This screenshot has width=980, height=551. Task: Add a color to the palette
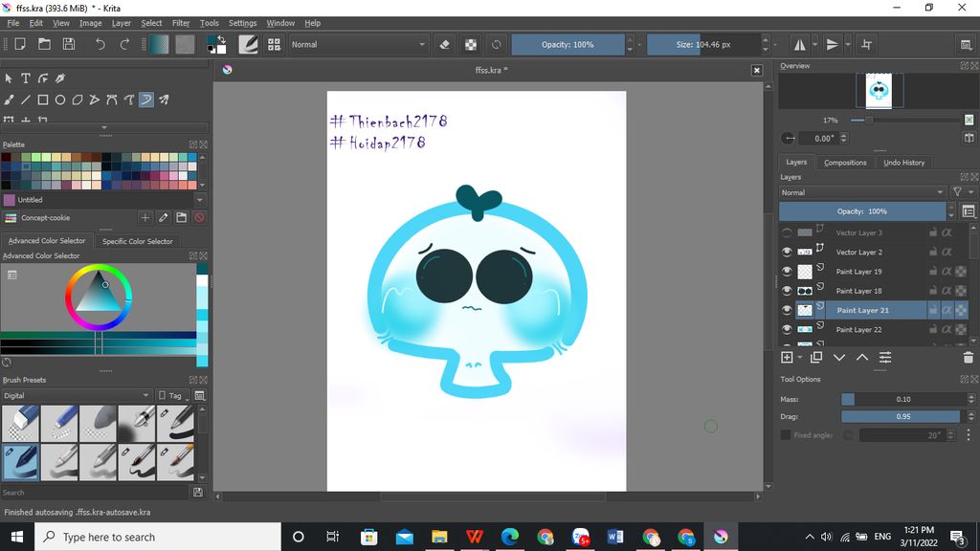pos(145,217)
